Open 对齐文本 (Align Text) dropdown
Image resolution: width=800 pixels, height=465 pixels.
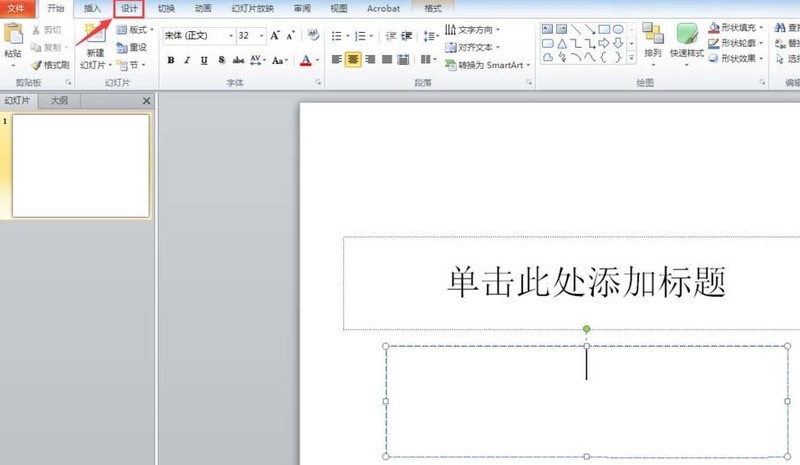472,47
